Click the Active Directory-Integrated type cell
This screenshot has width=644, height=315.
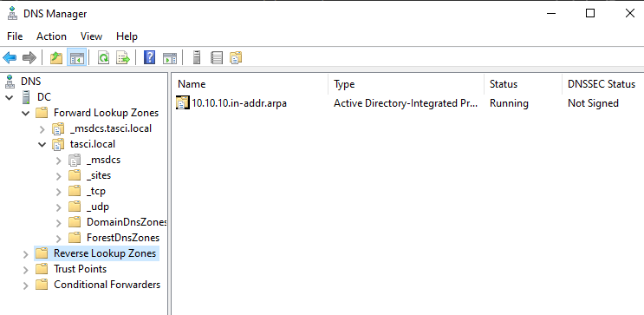406,103
